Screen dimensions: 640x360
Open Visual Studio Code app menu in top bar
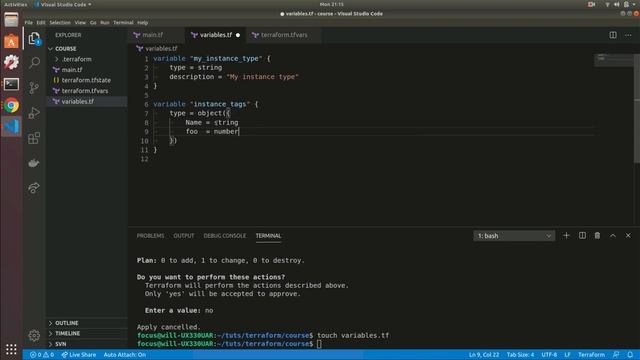coord(64,4)
